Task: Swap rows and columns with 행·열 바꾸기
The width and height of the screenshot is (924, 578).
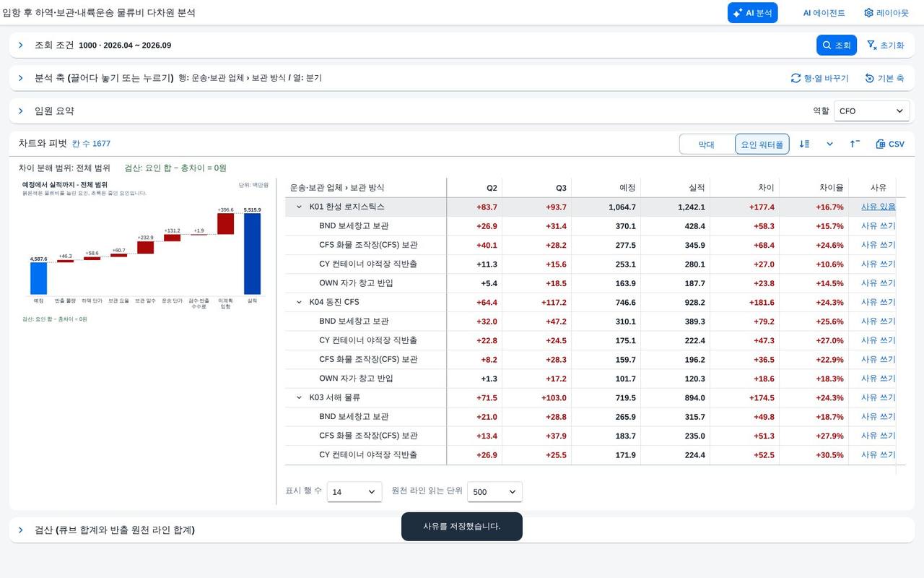Action: point(819,78)
